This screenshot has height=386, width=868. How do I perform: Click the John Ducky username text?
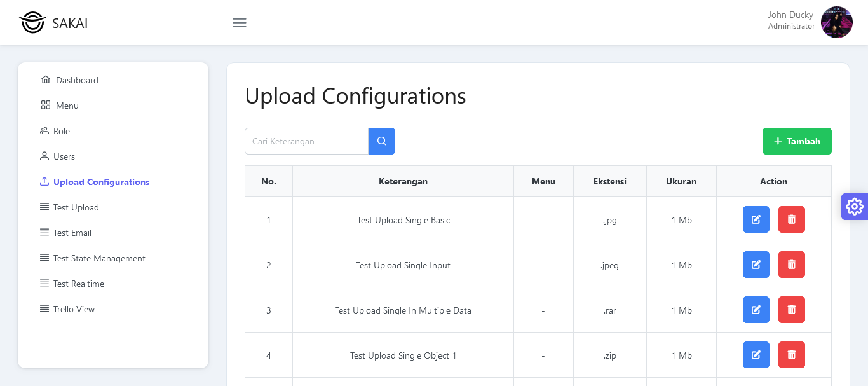point(790,15)
